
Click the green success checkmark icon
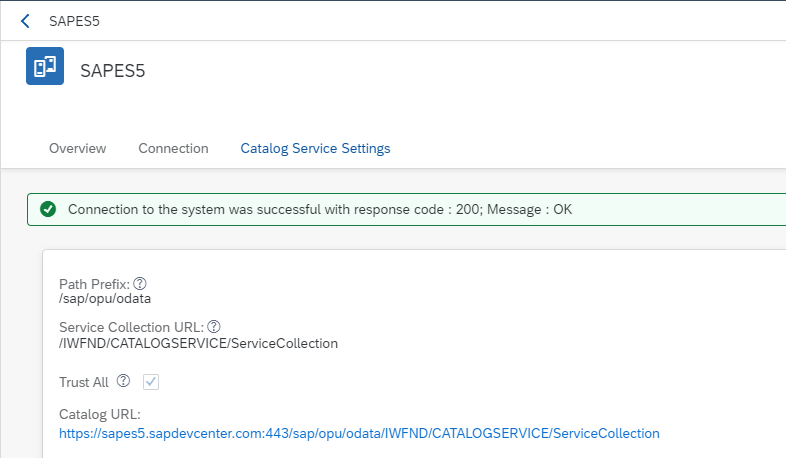47,210
